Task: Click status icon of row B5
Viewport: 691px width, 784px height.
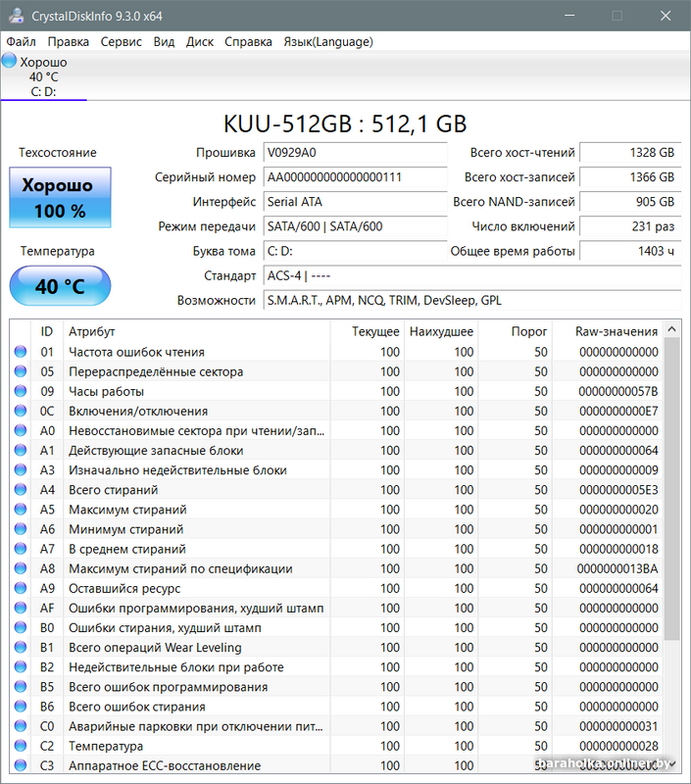Action: point(21,687)
